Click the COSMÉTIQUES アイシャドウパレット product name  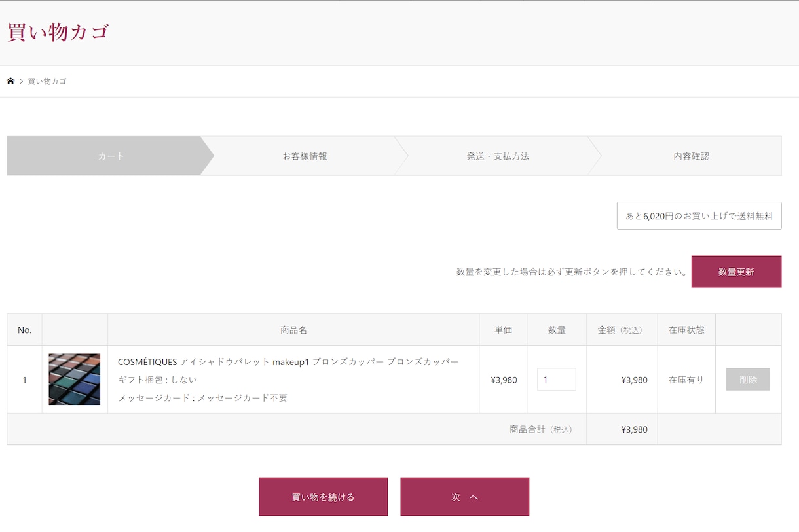point(288,362)
